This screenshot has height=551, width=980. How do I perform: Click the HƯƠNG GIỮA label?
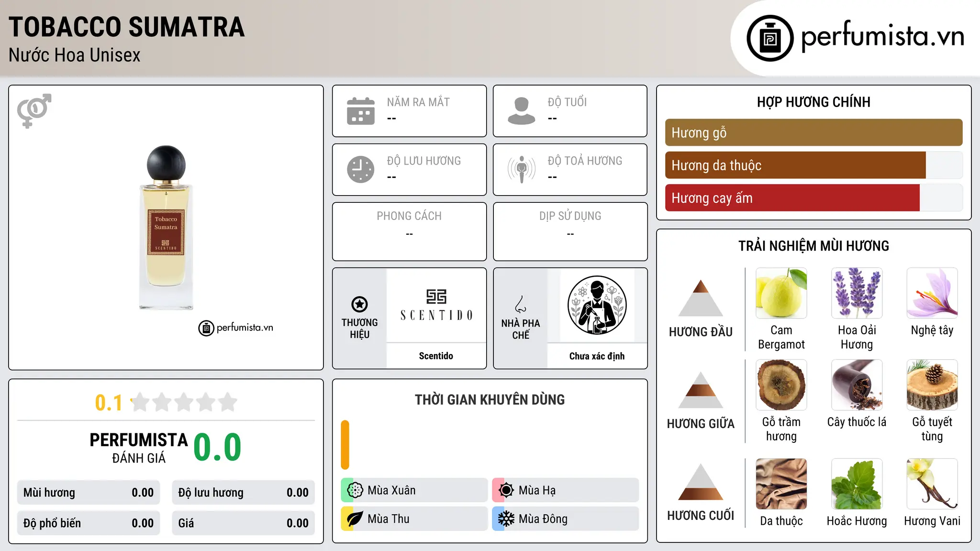(x=701, y=424)
